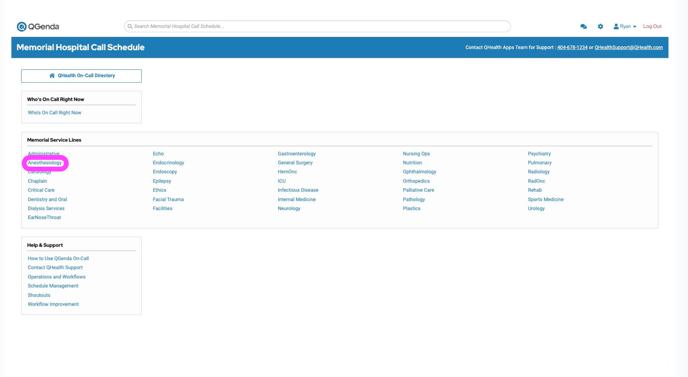The height and width of the screenshot is (377, 688).
Task: Open the Palliative Care service line
Action: pos(419,190)
